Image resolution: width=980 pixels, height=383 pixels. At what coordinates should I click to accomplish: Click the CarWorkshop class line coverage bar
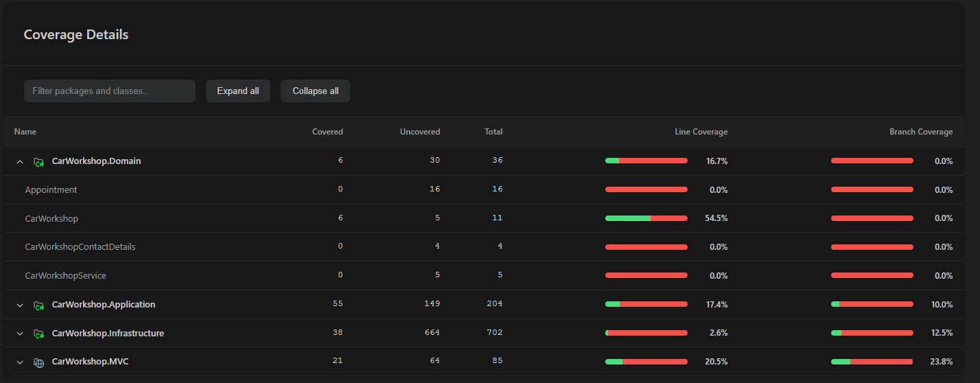(x=646, y=218)
